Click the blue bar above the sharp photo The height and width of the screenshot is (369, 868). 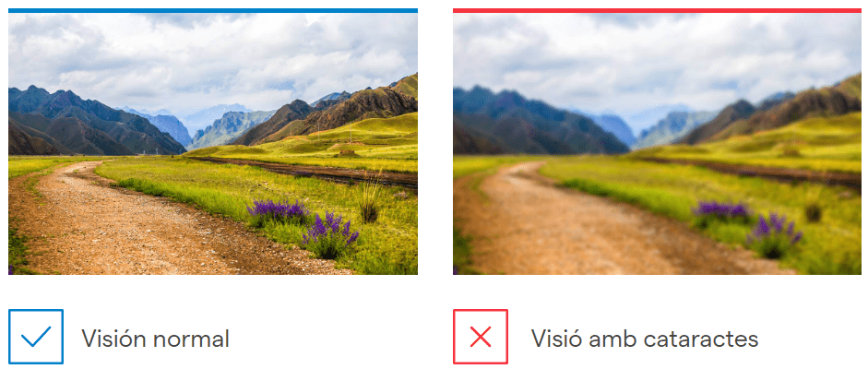pyautogui.click(x=213, y=10)
